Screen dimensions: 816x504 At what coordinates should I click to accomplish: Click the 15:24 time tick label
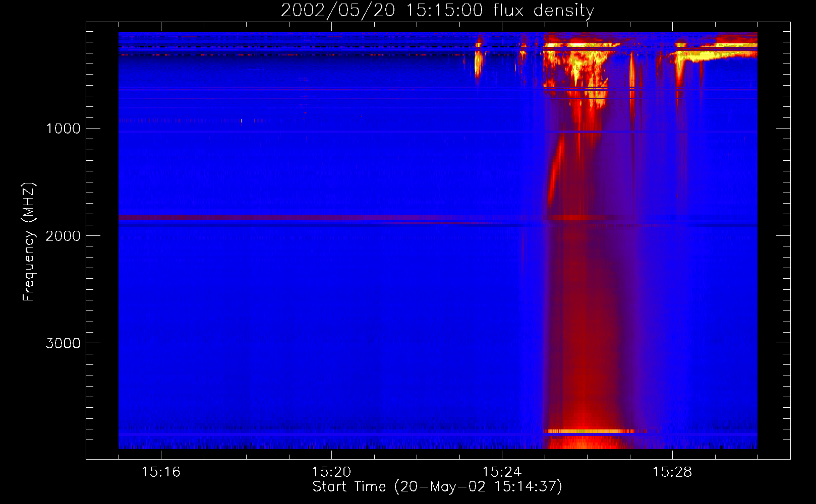[x=502, y=472]
